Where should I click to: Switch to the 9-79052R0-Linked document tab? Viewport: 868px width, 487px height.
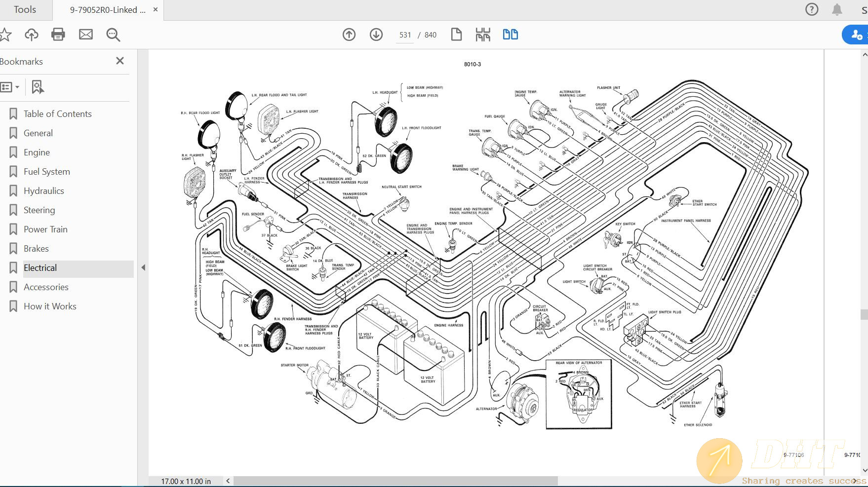108,10
